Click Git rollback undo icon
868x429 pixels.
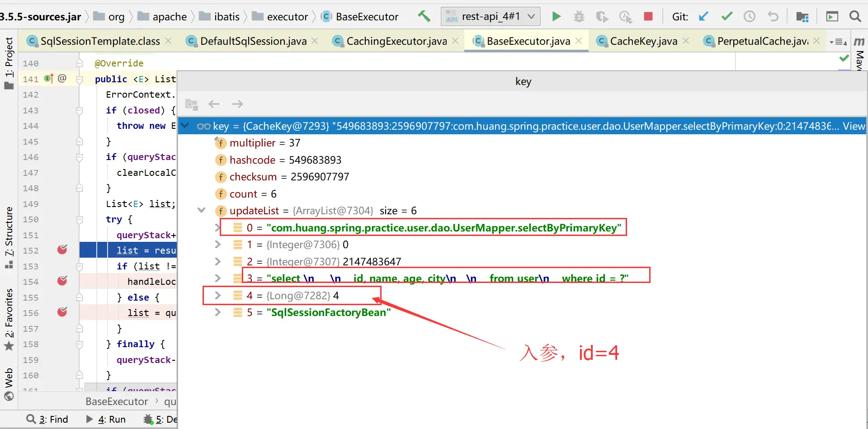(x=773, y=17)
